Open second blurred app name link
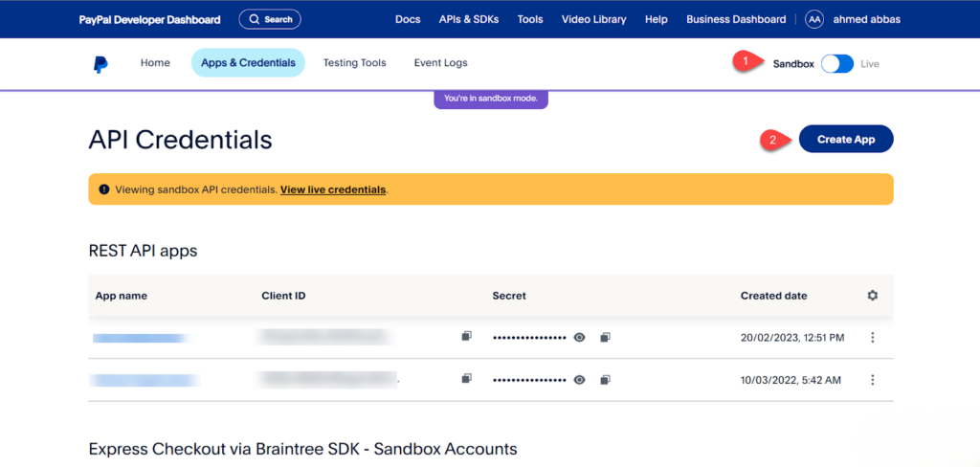The height and width of the screenshot is (467, 980). point(145,380)
